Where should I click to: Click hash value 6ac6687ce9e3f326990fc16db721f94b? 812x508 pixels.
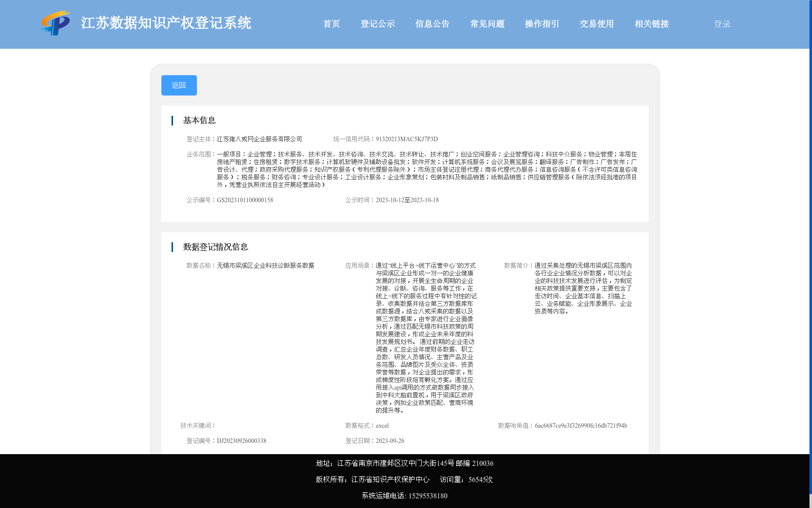pyautogui.click(x=581, y=426)
